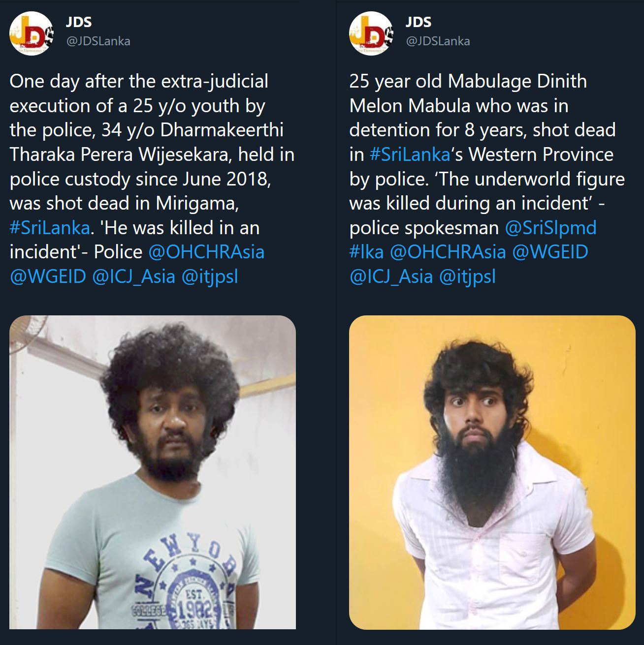Click @OHCHRAsia mention in left tweet
This screenshot has height=645, width=644.
(206, 251)
